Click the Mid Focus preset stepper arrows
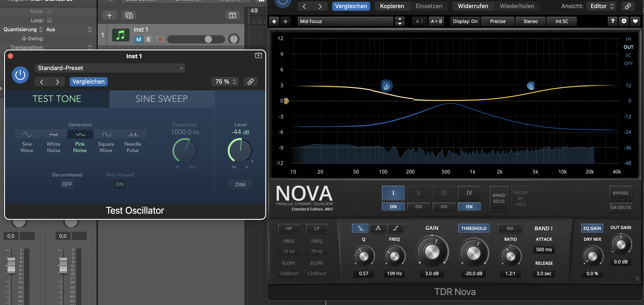This screenshot has height=305, width=644. [400, 21]
